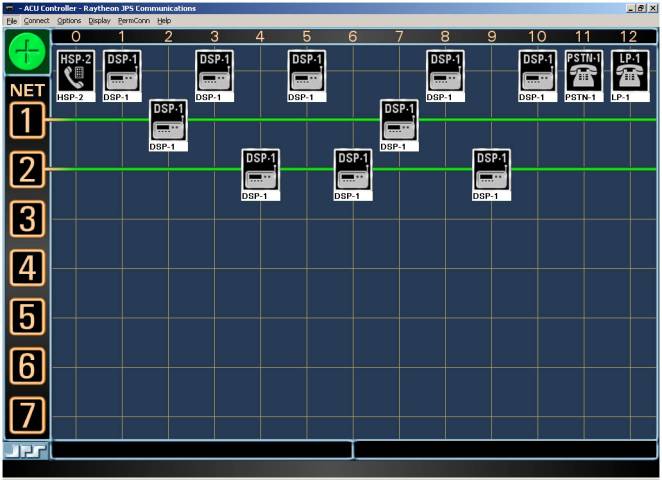Click the JPS logo in bottom-left corner
Screen dimensions: 662x480
point(25,450)
